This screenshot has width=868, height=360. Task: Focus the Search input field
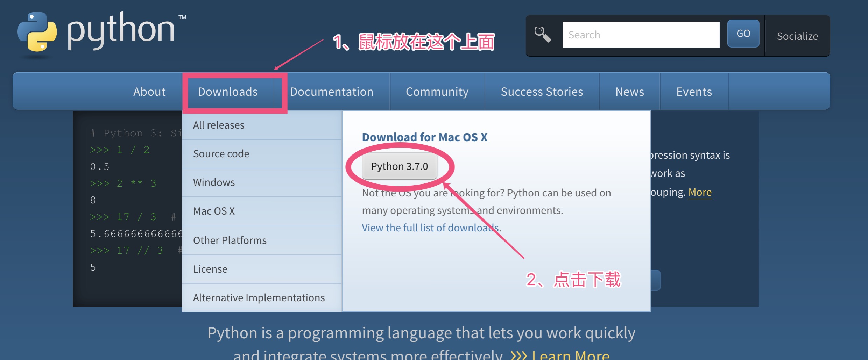641,35
